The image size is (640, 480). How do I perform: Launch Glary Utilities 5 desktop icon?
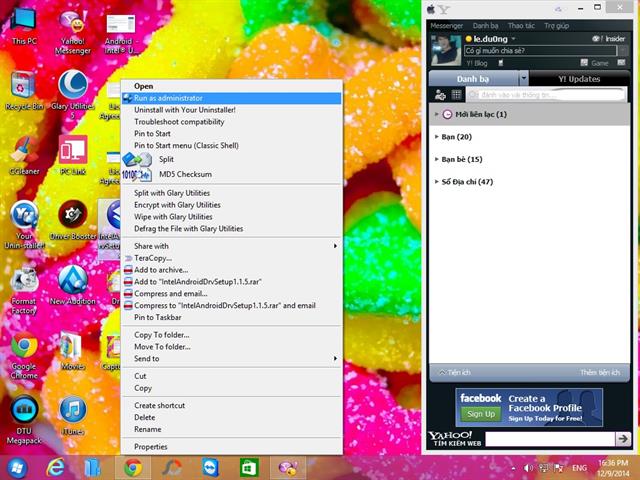click(73, 95)
